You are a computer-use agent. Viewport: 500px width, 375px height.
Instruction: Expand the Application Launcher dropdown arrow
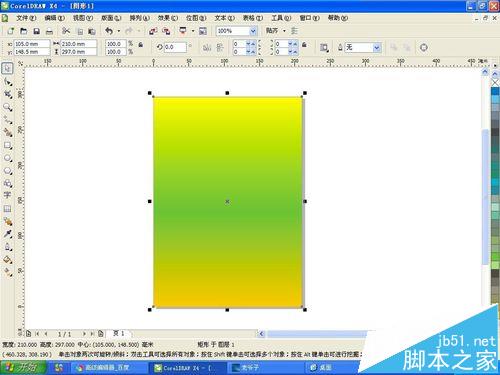tap(193, 31)
